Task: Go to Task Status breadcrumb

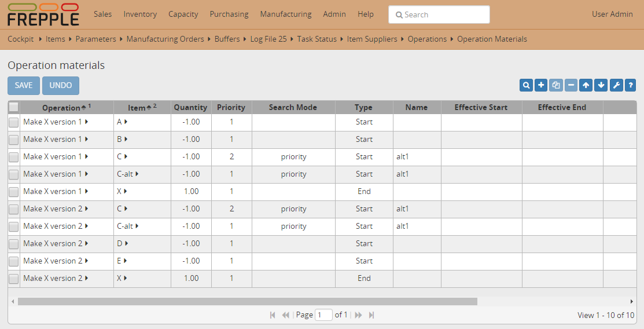Action: pos(317,39)
